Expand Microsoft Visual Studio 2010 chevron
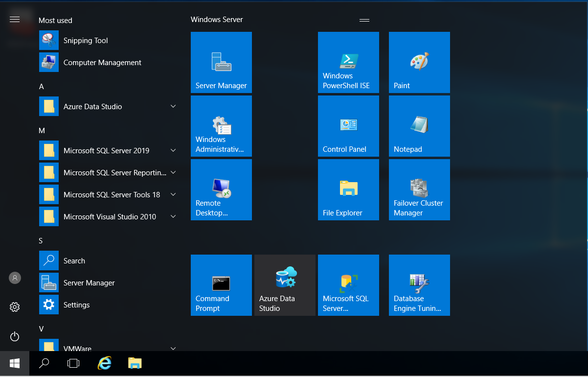This screenshot has height=377, width=588. click(x=173, y=216)
